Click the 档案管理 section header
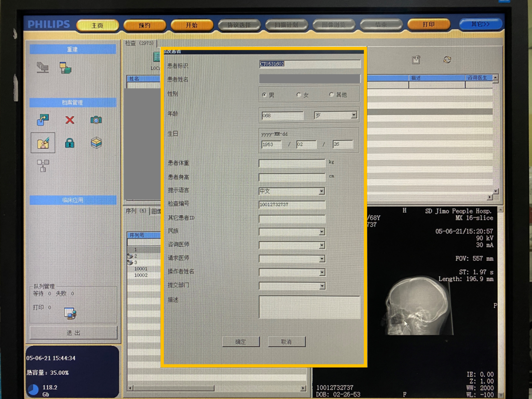 pos(72,102)
